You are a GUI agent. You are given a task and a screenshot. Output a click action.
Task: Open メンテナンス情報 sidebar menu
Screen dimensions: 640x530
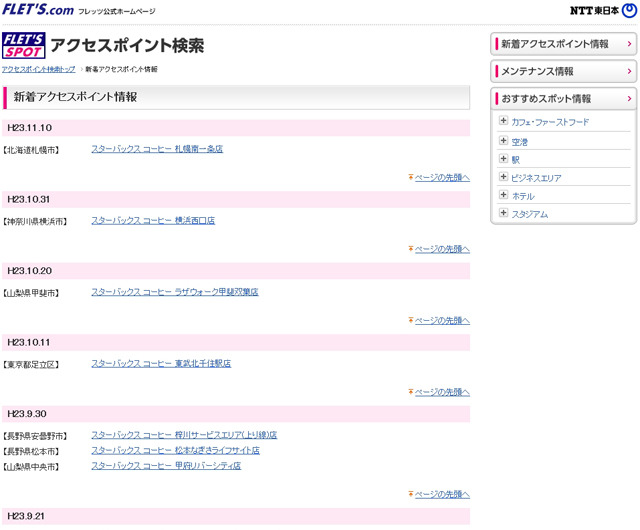(563, 71)
